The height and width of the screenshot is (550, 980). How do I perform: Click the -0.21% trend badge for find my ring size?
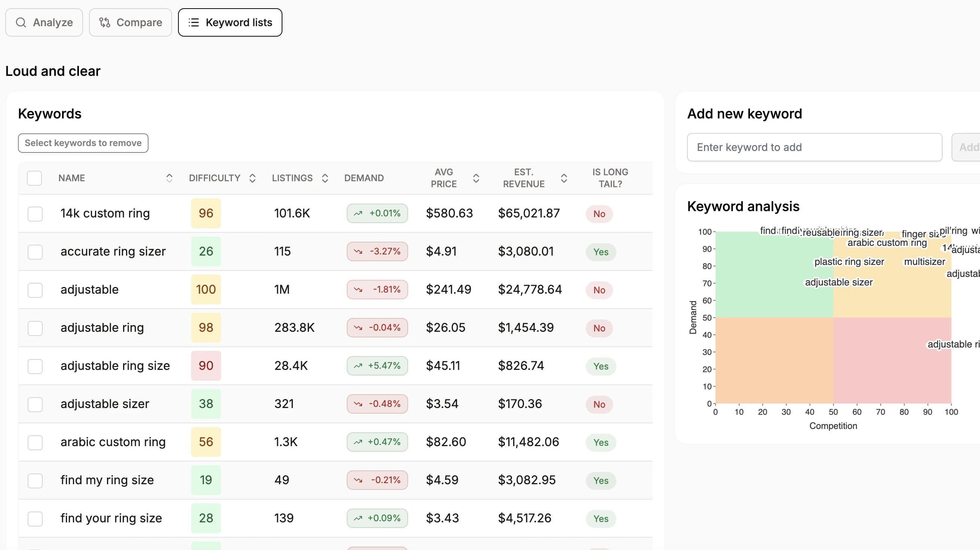pyautogui.click(x=377, y=480)
